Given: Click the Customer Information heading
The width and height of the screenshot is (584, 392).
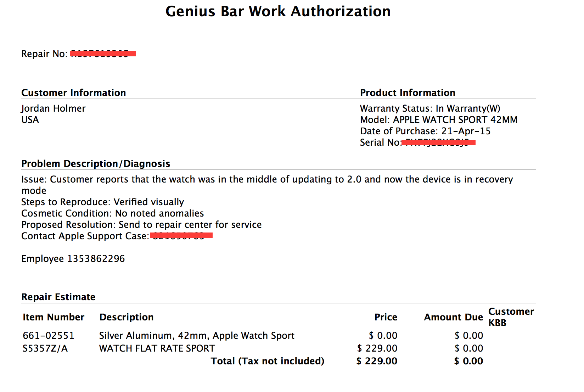Looking at the screenshot, I should click(74, 93).
